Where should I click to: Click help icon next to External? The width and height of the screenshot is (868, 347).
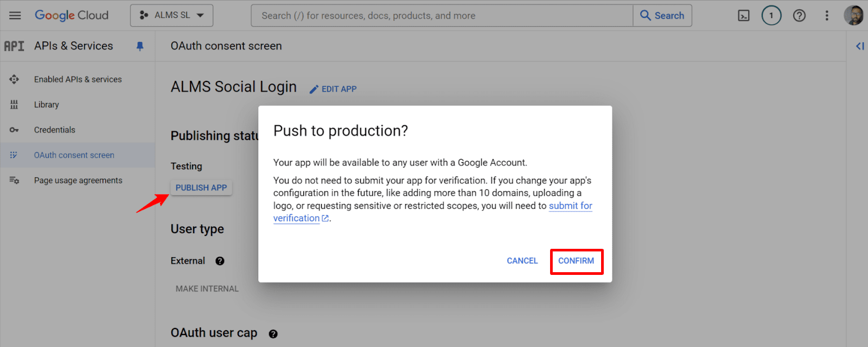[x=220, y=261]
